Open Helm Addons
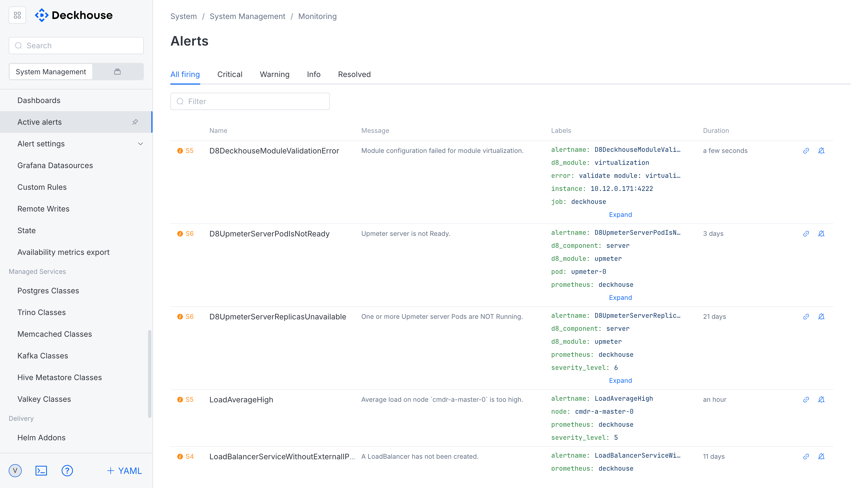The width and height of the screenshot is (868, 488). [x=76, y=438]
